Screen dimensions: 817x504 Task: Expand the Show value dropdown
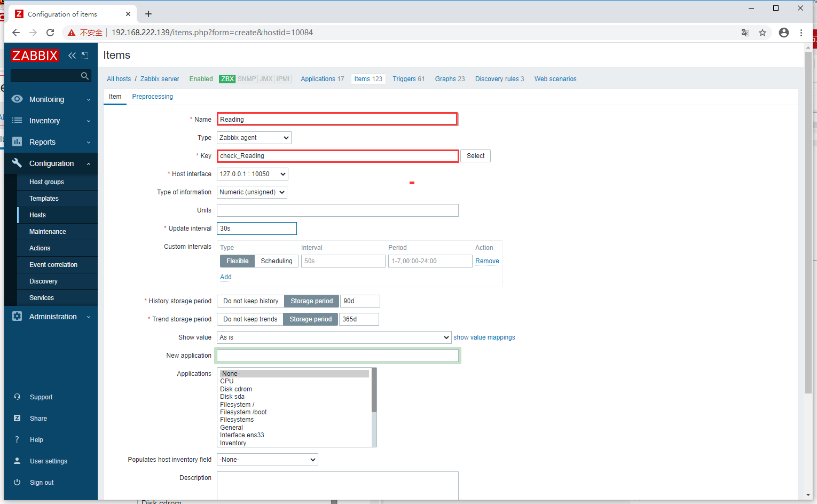[x=334, y=337]
